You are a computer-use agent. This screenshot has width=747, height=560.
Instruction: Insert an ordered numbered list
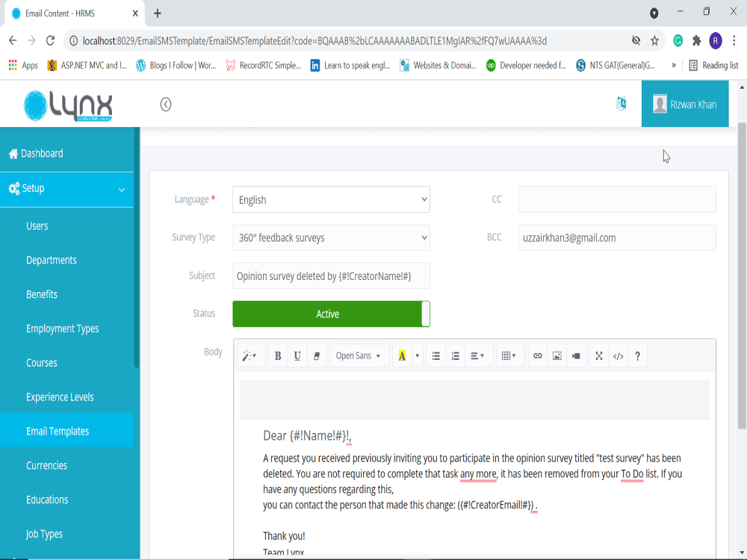coord(456,355)
